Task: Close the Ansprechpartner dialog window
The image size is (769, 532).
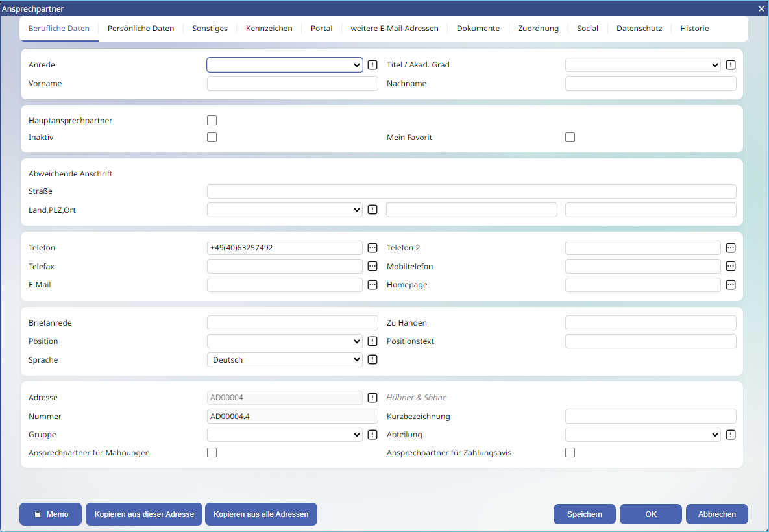Action: (x=761, y=9)
